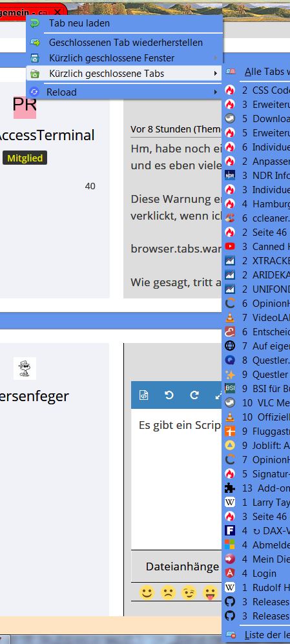The image size is (290, 644).
Task: Restore closed tab '5 Downloa…'
Action: [258, 119]
